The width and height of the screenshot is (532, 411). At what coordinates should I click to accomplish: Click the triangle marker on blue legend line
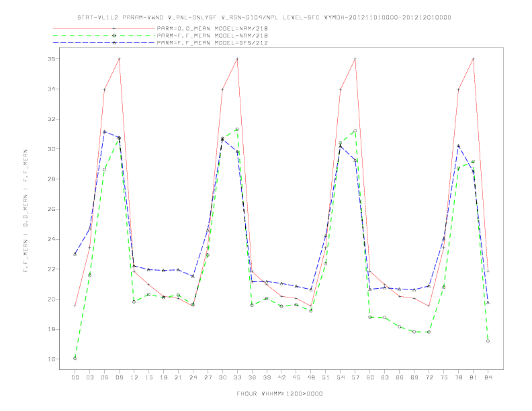(x=114, y=43)
